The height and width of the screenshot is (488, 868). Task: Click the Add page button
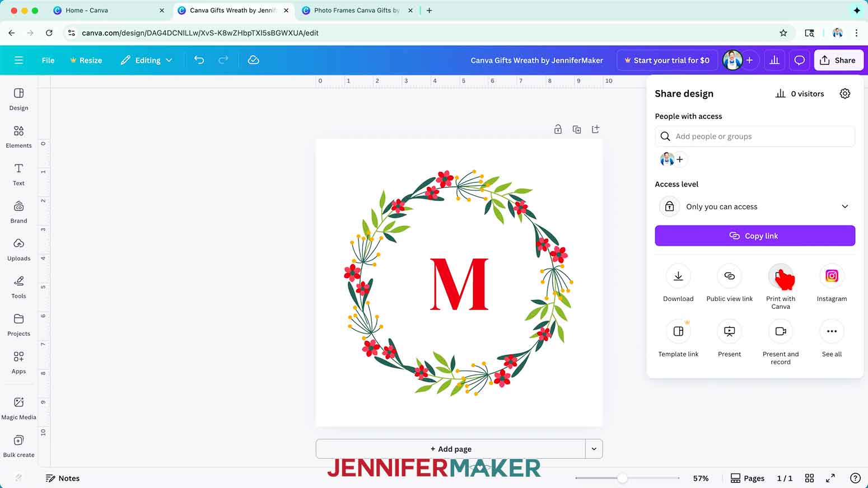(451, 449)
